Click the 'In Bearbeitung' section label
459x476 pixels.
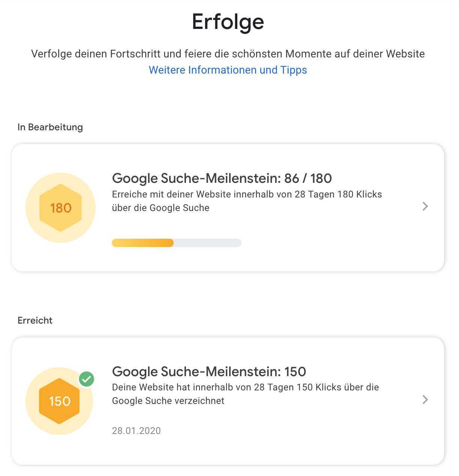[x=50, y=127]
